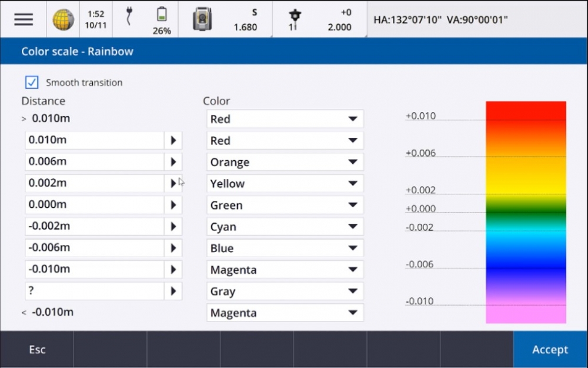This screenshot has height=368, width=588.
Task: Open the Cyan color dropdown
Action: (285, 227)
